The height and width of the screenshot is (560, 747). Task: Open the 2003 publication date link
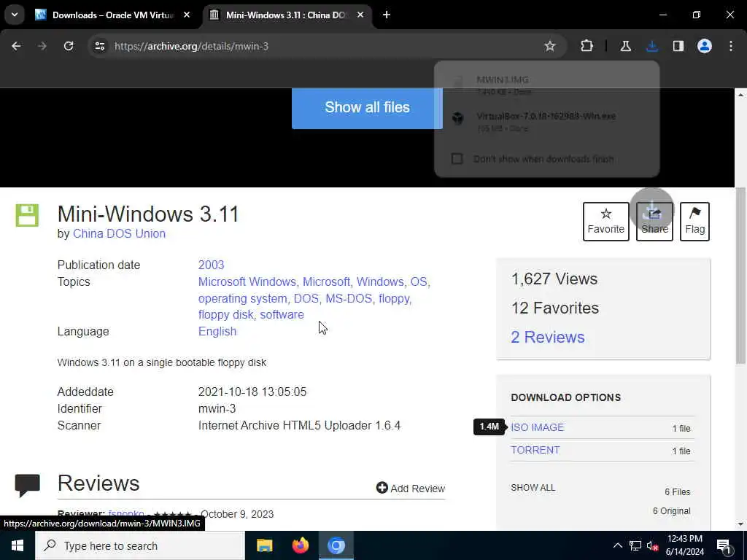[x=211, y=265]
